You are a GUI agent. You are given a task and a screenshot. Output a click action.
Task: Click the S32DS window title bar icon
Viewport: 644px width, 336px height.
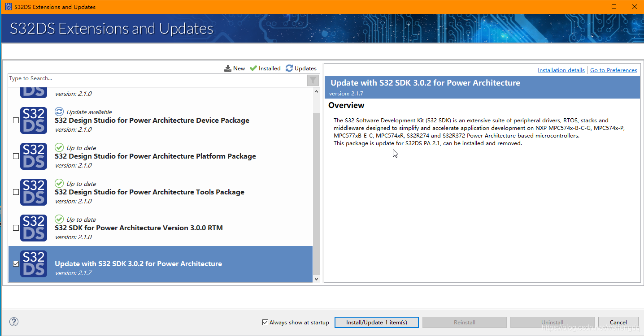(8, 7)
